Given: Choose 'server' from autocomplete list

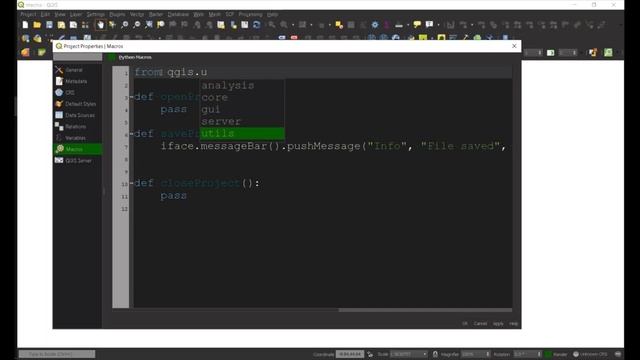Looking at the screenshot, I should [x=242, y=121].
